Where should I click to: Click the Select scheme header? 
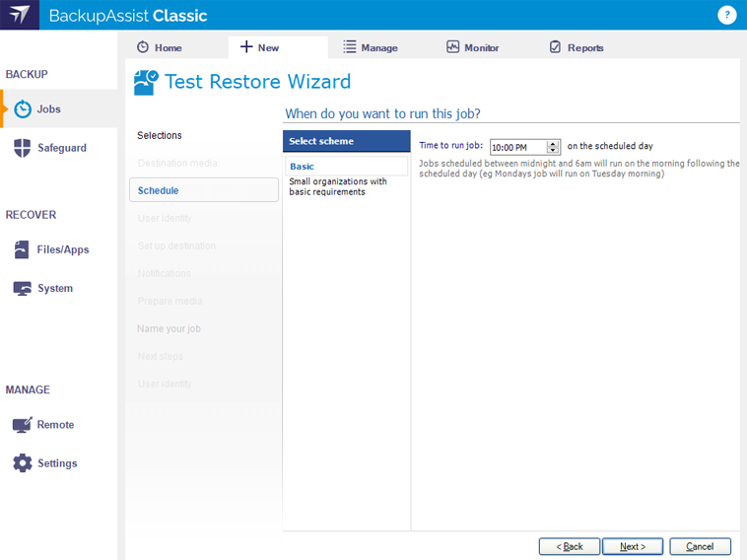pyautogui.click(x=346, y=141)
